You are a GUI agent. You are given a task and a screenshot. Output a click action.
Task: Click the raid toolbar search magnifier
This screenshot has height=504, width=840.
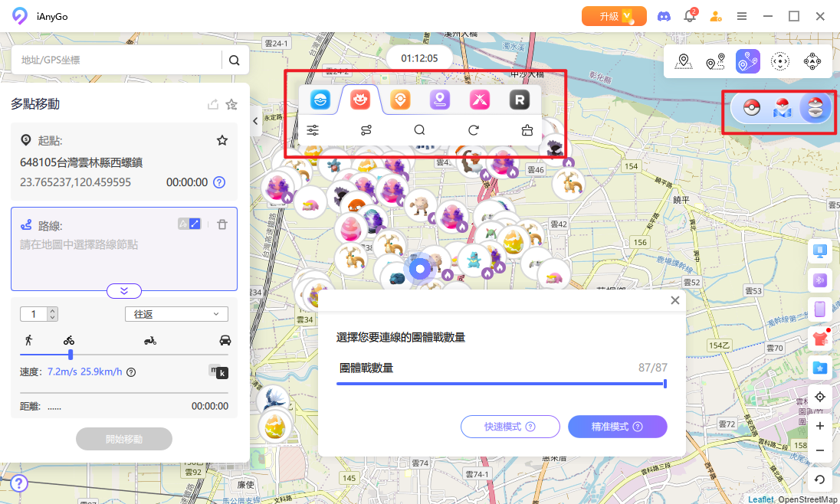[x=419, y=130]
